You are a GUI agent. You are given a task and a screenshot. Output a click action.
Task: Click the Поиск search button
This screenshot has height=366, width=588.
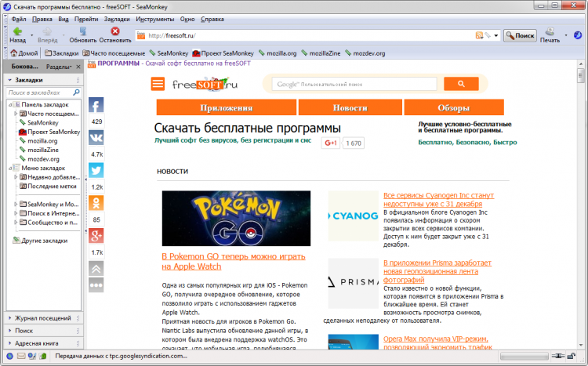(x=520, y=35)
